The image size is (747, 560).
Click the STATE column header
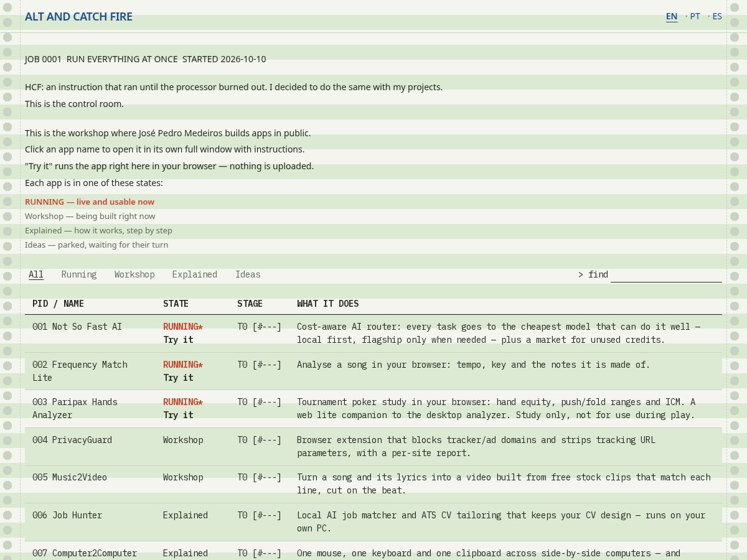[176, 304]
